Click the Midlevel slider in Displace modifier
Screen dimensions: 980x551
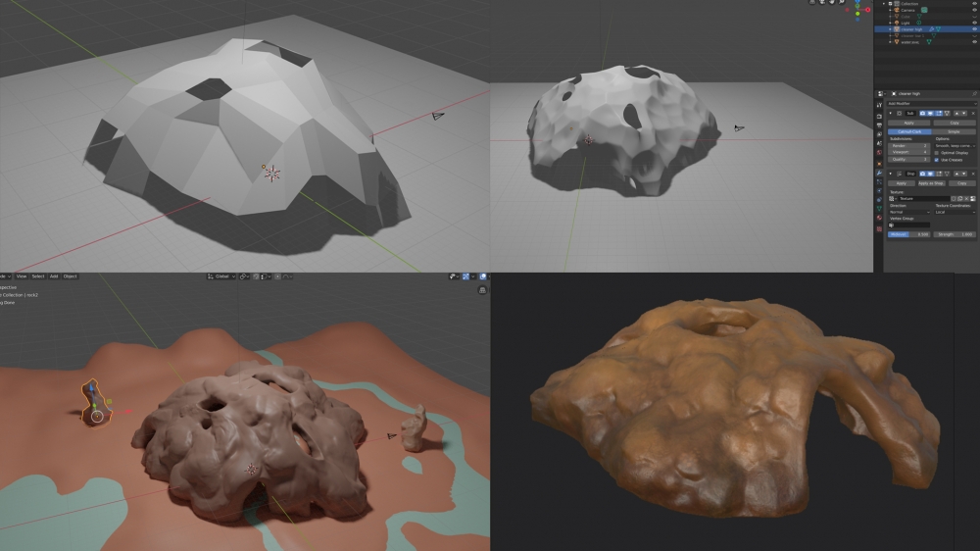[x=909, y=234]
